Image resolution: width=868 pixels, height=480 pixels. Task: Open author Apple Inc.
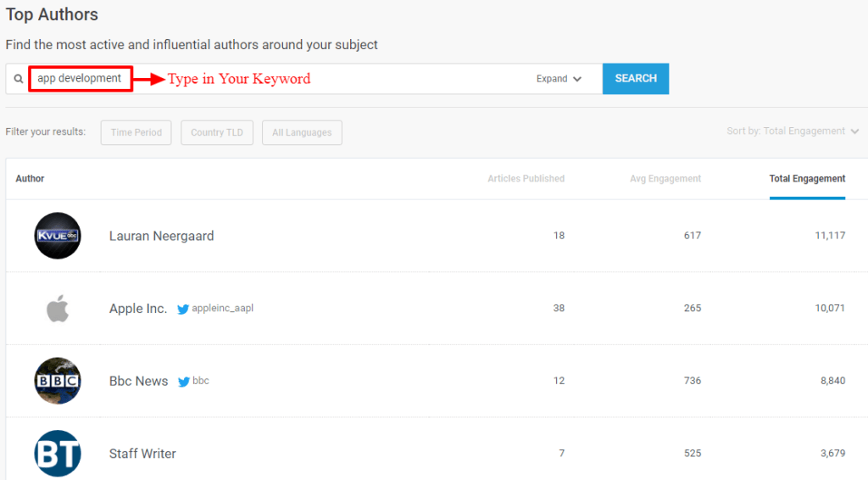click(x=138, y=309)
